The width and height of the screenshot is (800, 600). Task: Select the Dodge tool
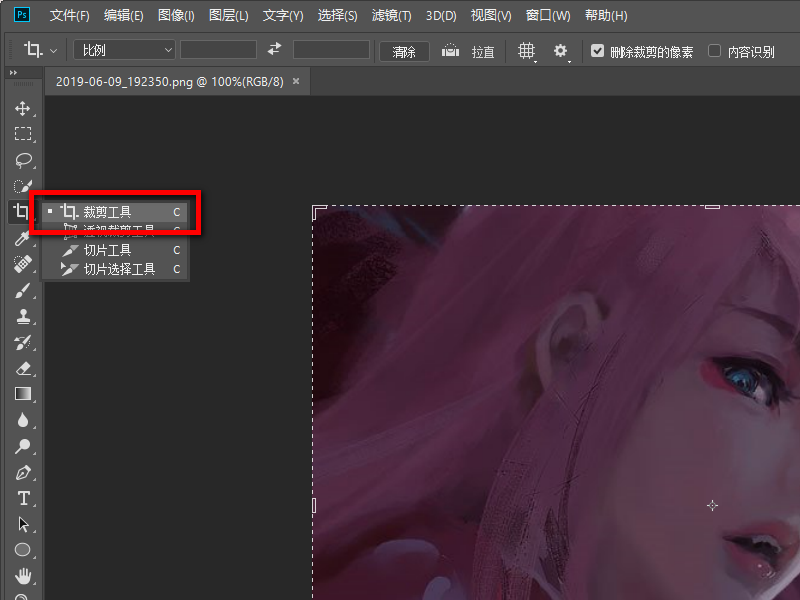[x=22, y=446]
